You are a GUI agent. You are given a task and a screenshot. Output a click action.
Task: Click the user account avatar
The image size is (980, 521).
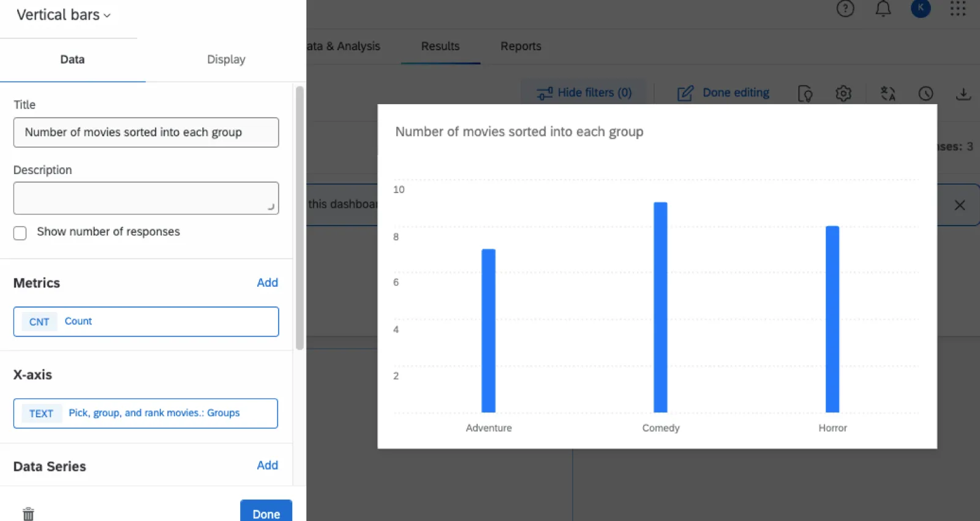921,8
